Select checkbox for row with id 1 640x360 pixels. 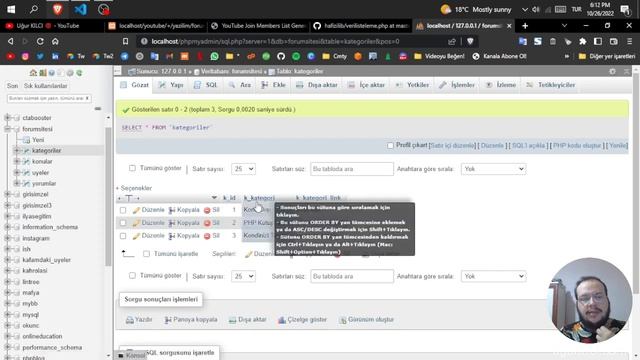click(x=123, y=210)
